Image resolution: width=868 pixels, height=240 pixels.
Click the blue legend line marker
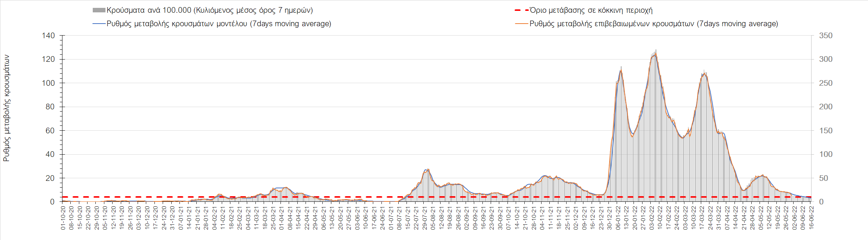99,24
